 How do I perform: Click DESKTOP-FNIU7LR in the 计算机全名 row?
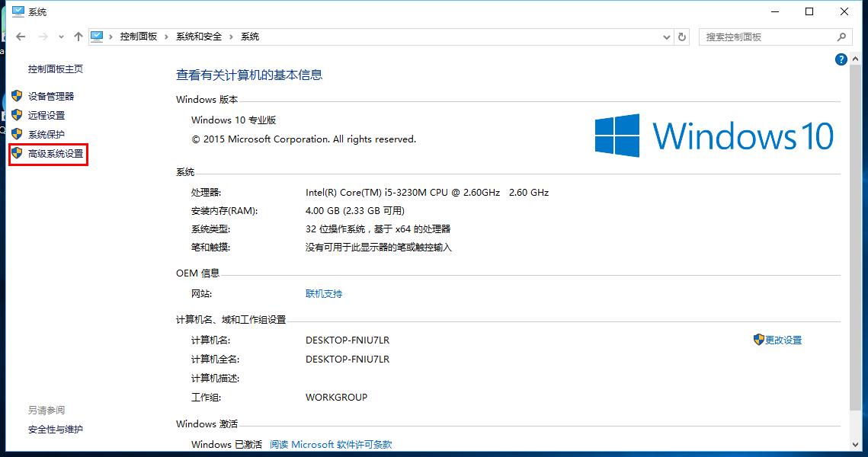[347, 359]
